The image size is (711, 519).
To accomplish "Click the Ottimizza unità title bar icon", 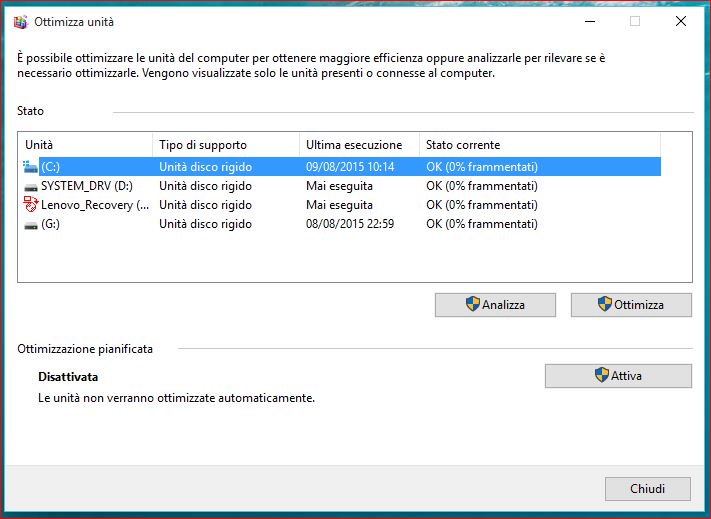I will [21, 22].
